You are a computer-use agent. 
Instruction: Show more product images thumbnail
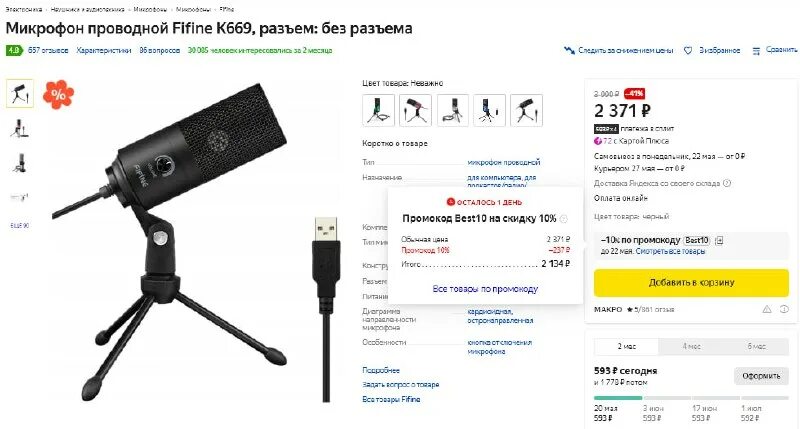(20, 225)
